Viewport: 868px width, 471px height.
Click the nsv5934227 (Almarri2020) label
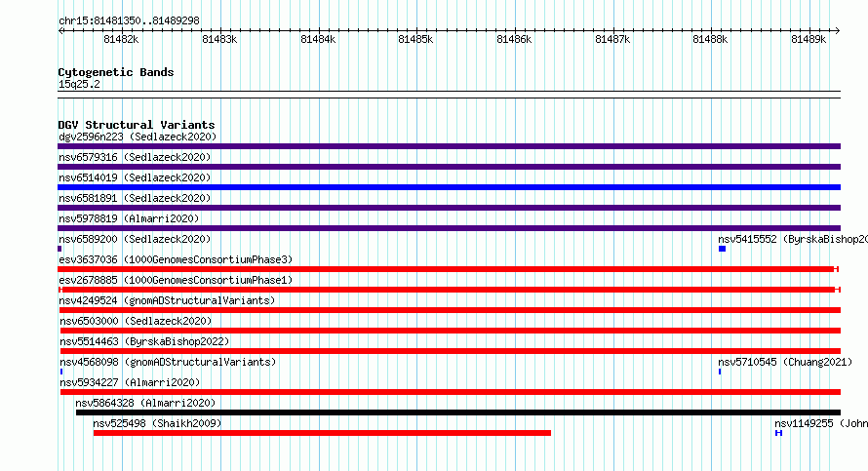130,382
